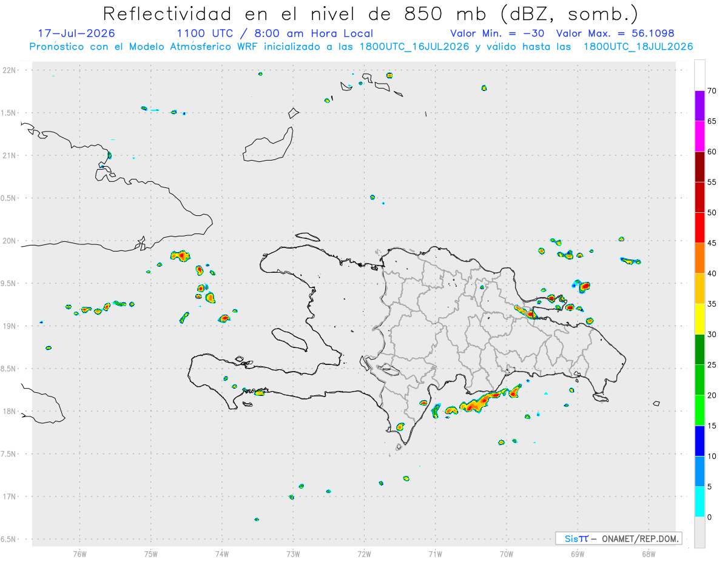This screenshot has width=728, height=562.
Task: Click the colorbar value label '40'
Action: pyautogui.click(x=712, y=273)
